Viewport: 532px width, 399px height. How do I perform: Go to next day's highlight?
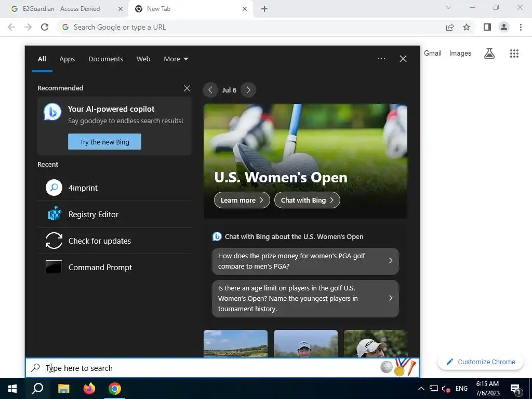[248, 90]
